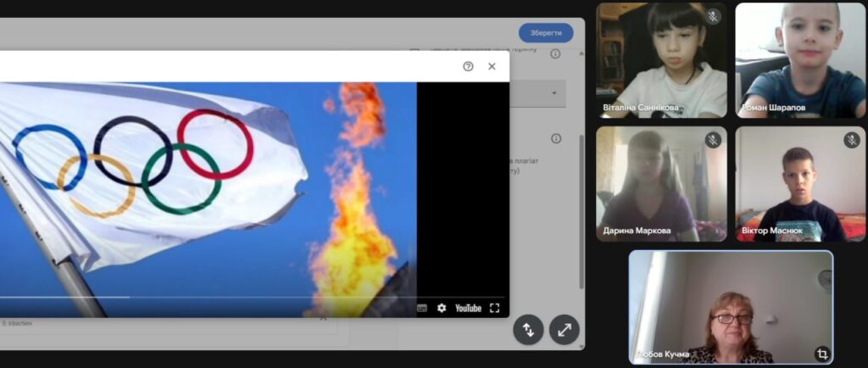Close the video preview dialog

pos(492,66)
